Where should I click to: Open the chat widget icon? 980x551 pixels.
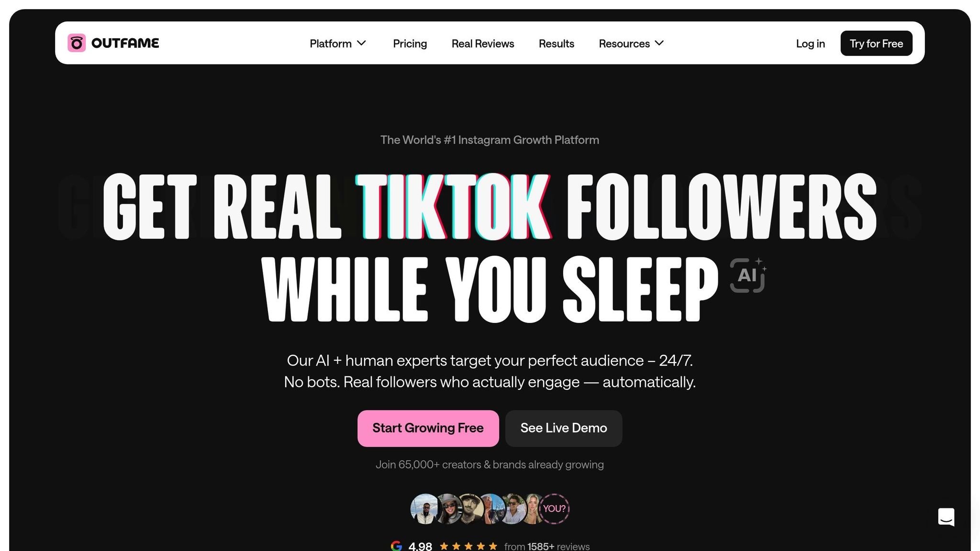[946, 517]
